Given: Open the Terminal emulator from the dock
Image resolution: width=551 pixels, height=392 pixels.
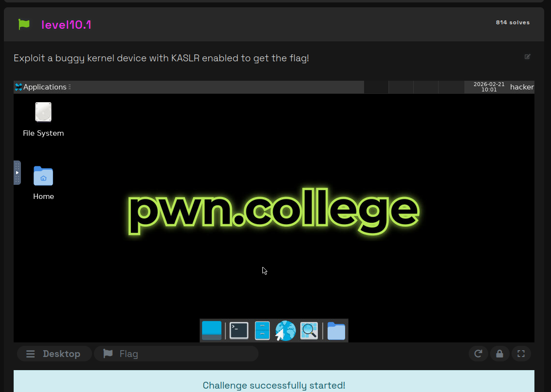Looking at the screenshot, I should point(239,331).
